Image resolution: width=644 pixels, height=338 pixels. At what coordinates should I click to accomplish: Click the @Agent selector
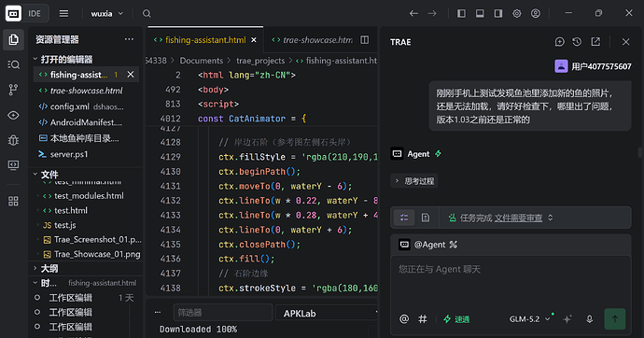[428, 245]
